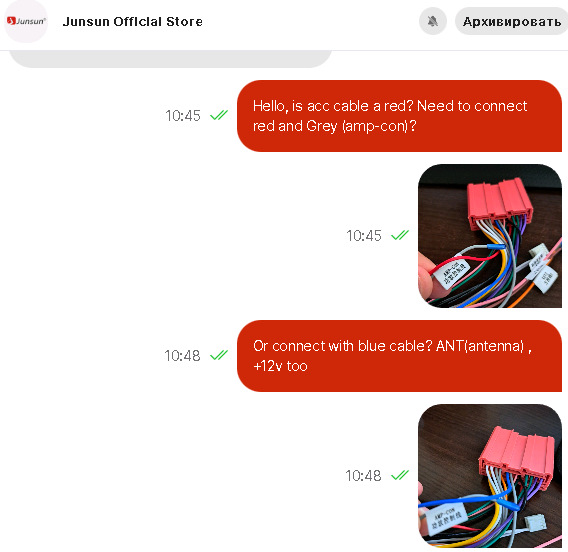Click read checkmark beside 10:48 text message
The height and width of the screenshot is (552, 568).
point(219,355)
